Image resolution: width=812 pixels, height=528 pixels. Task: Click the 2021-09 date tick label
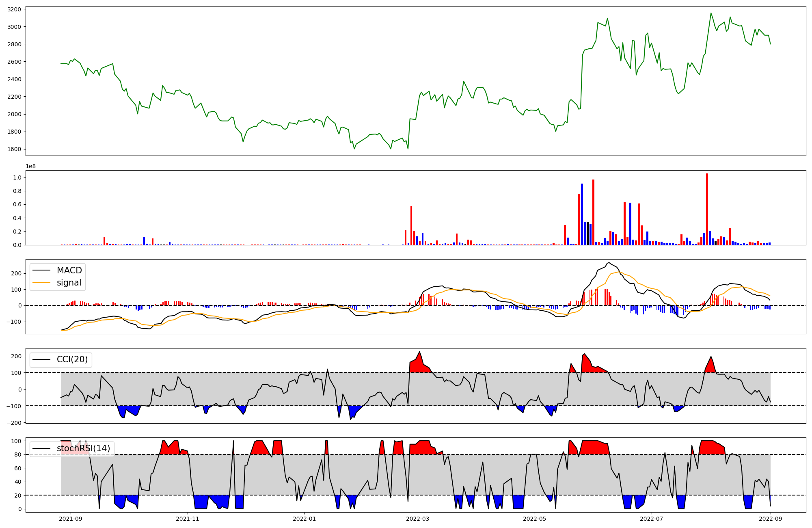coord(71,519)
